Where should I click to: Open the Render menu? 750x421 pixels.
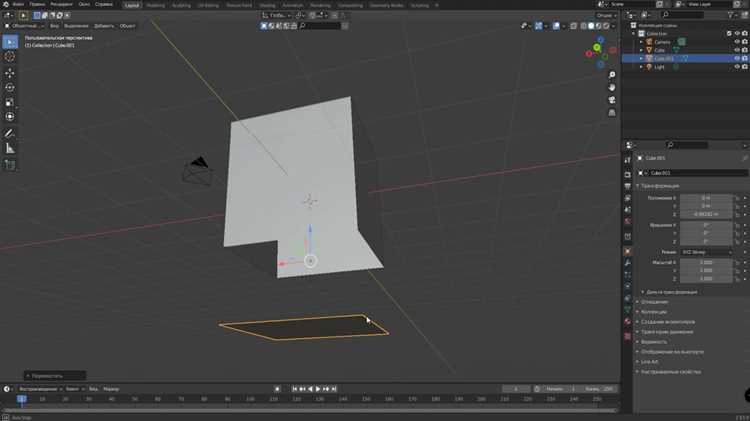pyautogui.click(x=61, y=4)
